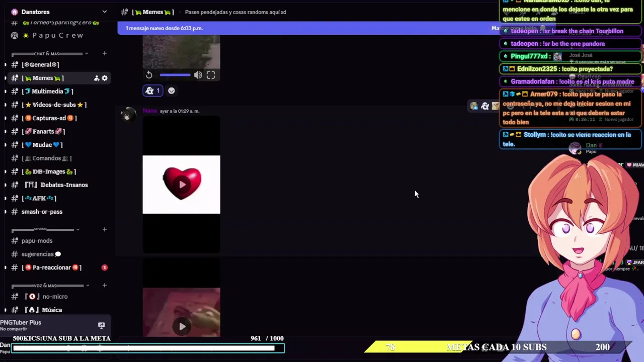Click the Gramadoriafan chat message
Image resolution: width=644 pixels, height=362 pixels.
point(571,81)
